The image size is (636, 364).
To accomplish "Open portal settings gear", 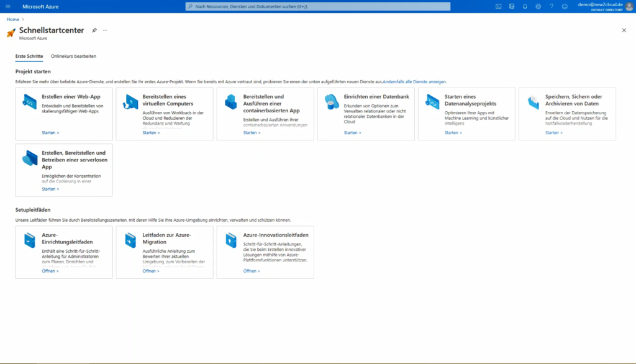I will click(538, 6).
